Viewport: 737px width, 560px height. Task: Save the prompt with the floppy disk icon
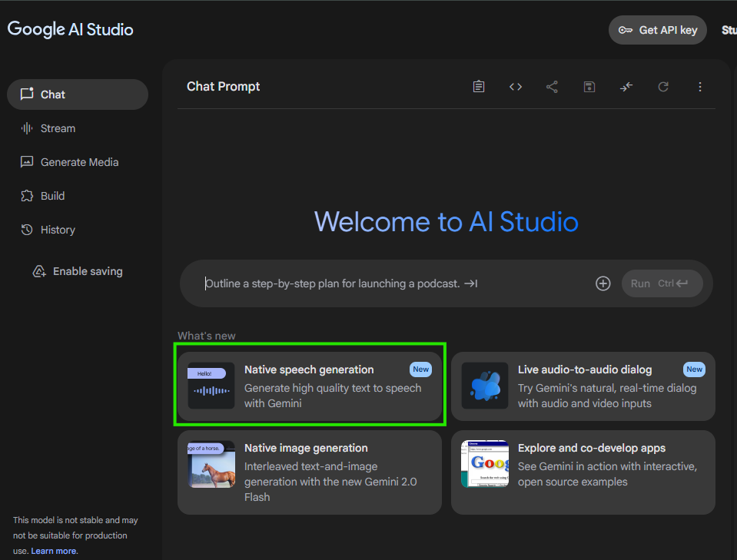[x=589, y=87]
